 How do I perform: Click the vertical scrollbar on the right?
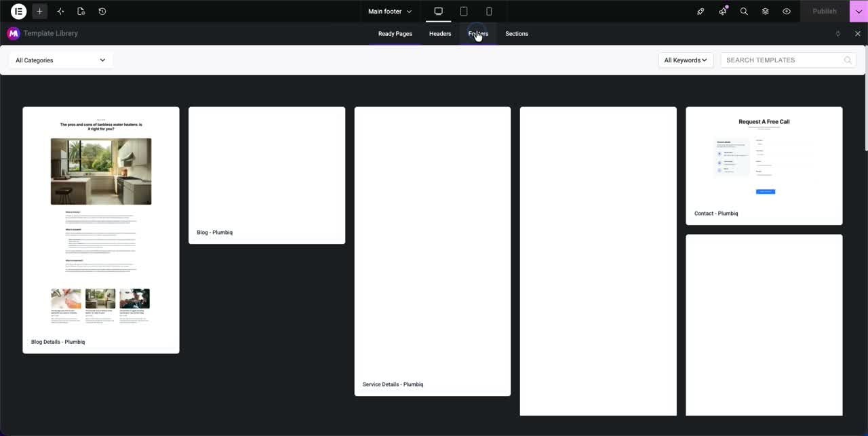pyautogui.click(x=865, y=98)
